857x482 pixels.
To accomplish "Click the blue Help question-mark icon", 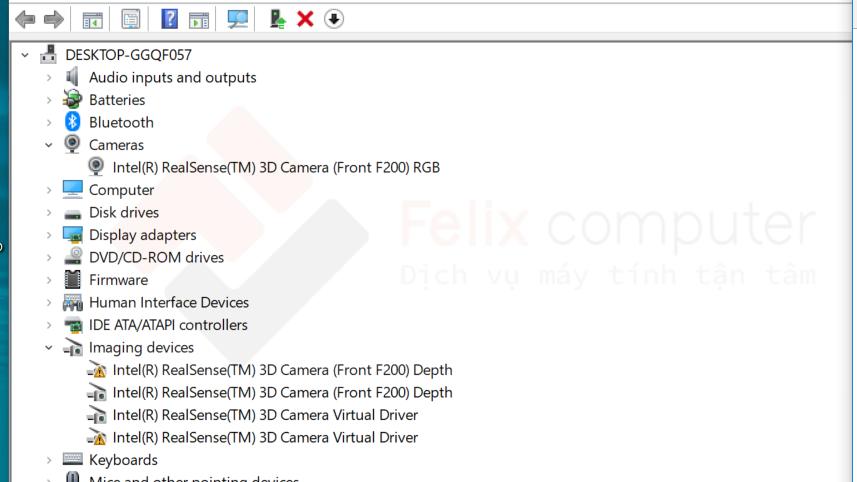I will [169, 19].
